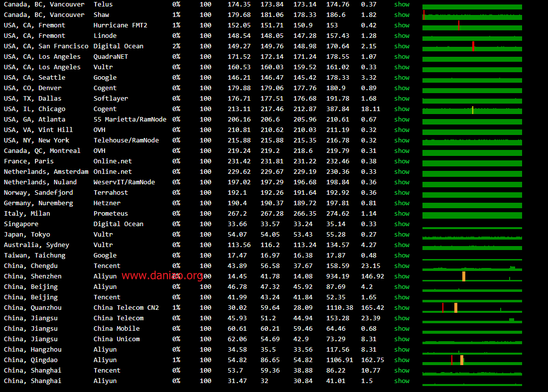548x392 pixels.
Task: Click 'show' for Beijing Tencent row
Action: (402, 297)
